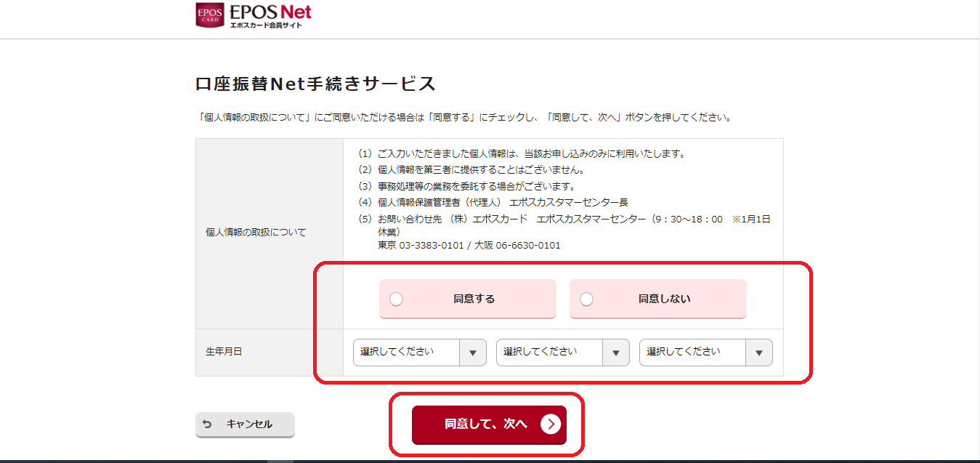Click the 東京 03-3383-0101 phone number text
Viewport: 980px width, 463px height.
[x=421, y=246]
